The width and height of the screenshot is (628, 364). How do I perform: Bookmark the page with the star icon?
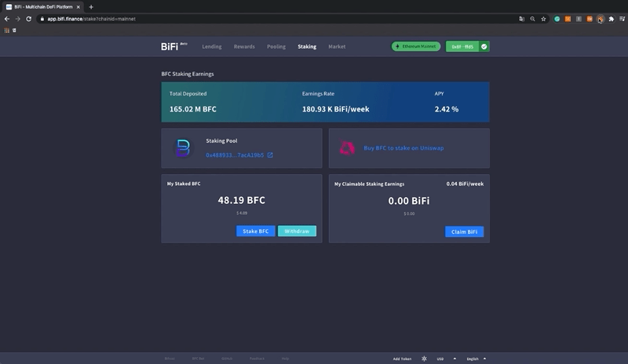pos(543,19)
